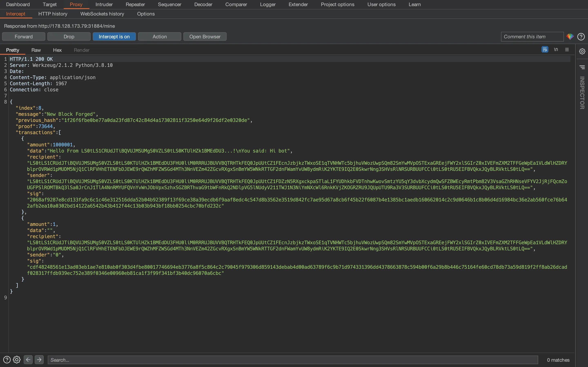Open HTTP history tab

click(x=52, y=13)
